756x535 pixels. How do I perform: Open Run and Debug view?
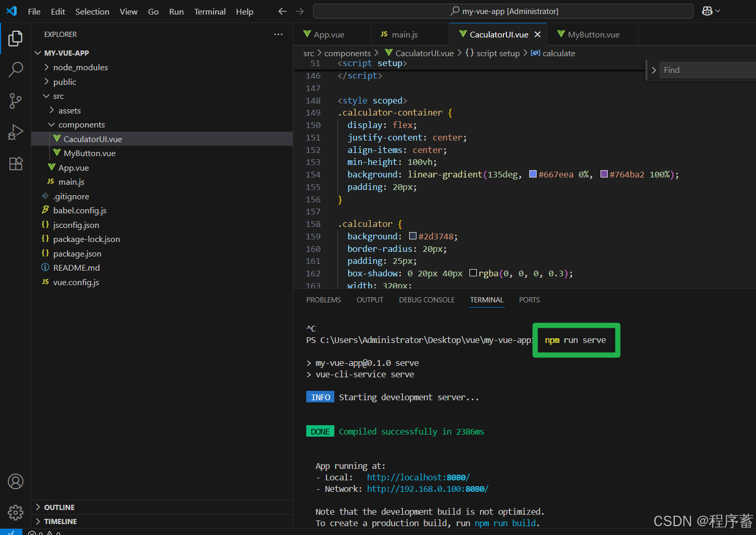16,132
